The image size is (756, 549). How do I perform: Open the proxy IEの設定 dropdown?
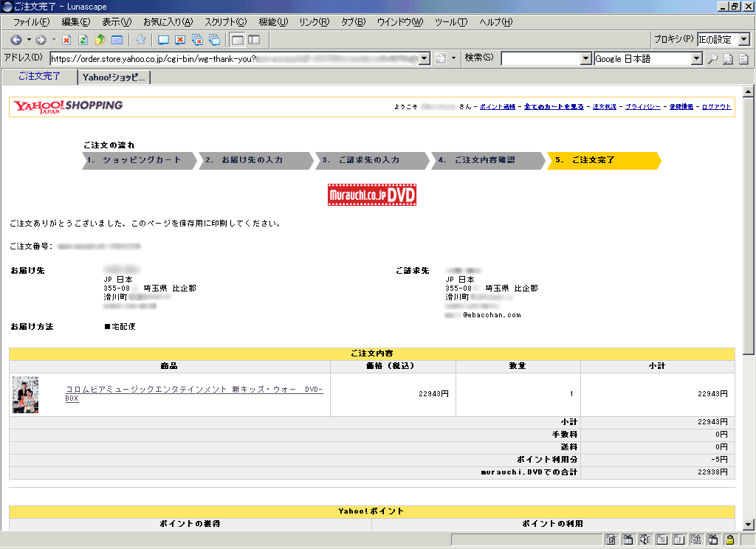tap(744, 40)
